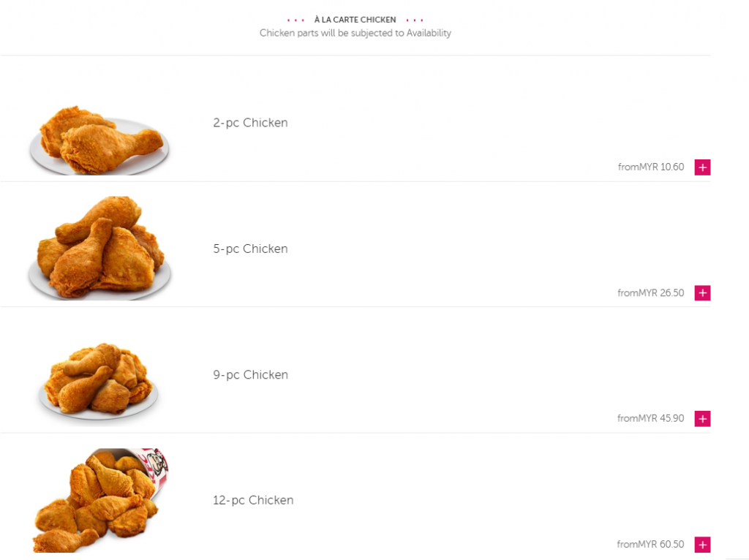Click the À LA CARTE CHICKEN heading
Screen dimensions: 749x560
click(x=355, y=20)
